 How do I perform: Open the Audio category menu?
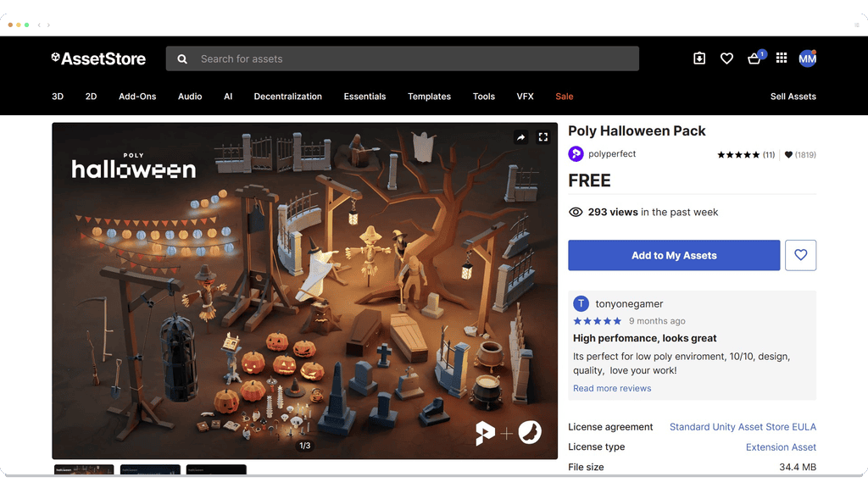pyautogui.click(x=190, y=97)
